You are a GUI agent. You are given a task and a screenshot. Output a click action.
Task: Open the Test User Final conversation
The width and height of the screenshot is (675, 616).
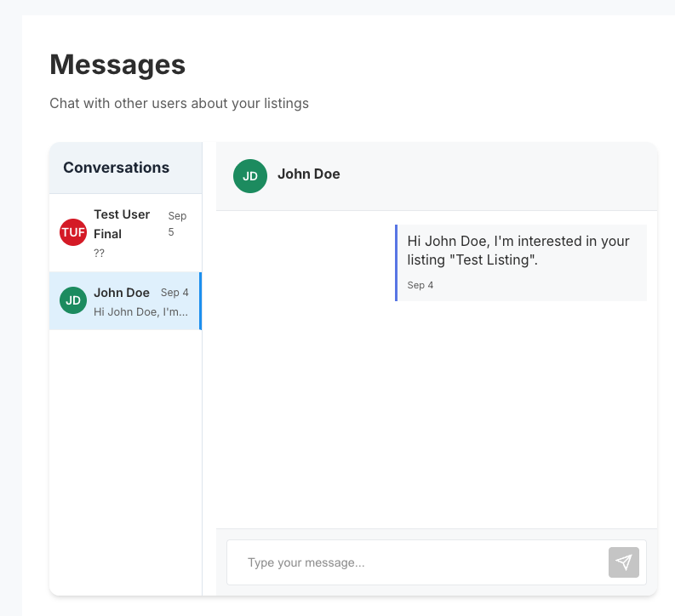(122, 224)
